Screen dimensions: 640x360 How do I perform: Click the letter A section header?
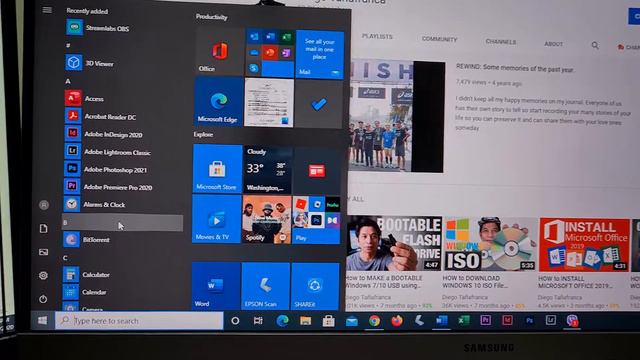coord(68,81)
